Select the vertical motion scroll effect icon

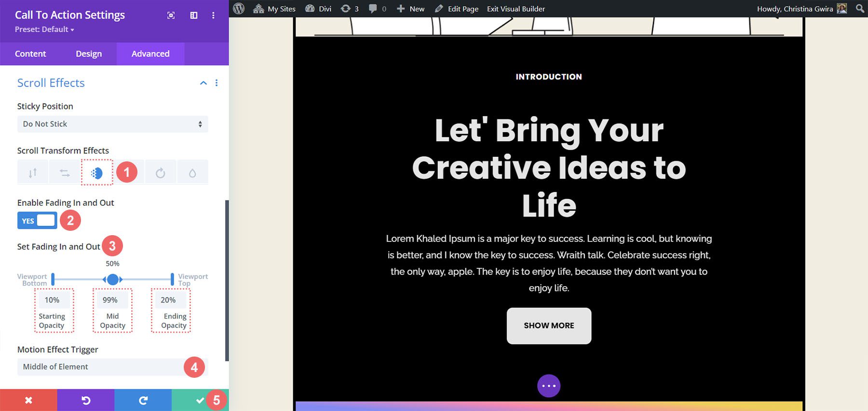tap(32, 172)
